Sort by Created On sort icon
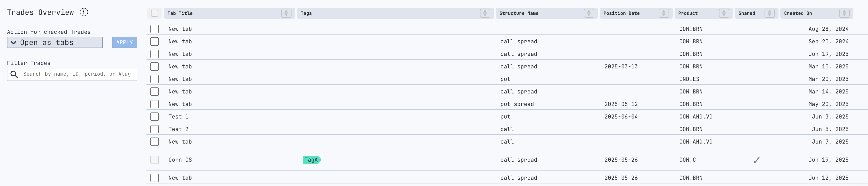This screenshot has height=186, width=868. [x=844, y=13]
